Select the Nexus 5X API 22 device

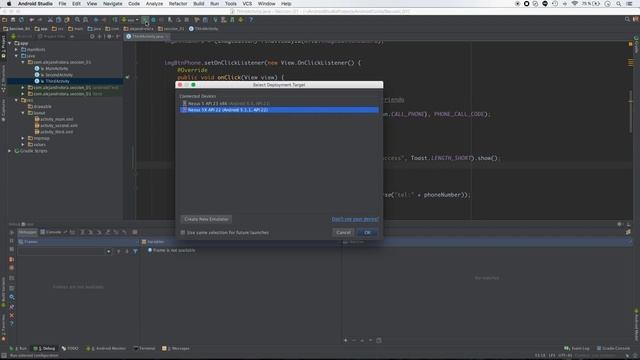tap(279, 110)
